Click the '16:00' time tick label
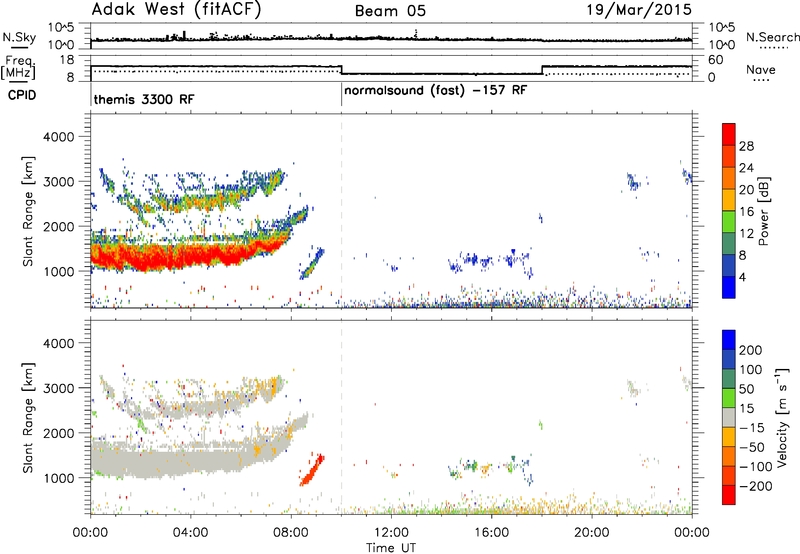This screenshot has height=554, width=800. pyautogui.click(x=491, y=533)
